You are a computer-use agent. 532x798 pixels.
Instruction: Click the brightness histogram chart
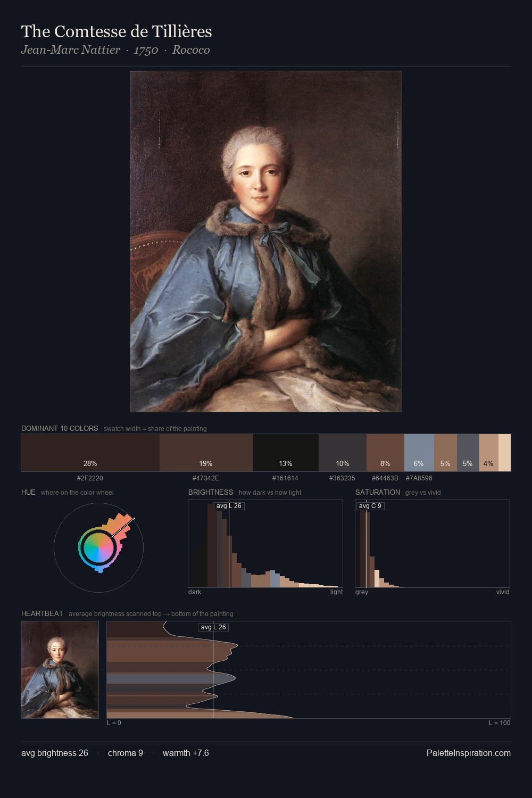(265, 544)
